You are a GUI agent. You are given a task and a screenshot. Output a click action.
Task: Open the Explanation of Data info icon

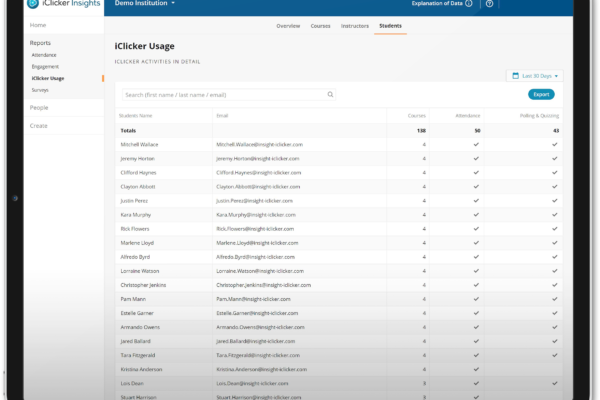pos(469,3)
